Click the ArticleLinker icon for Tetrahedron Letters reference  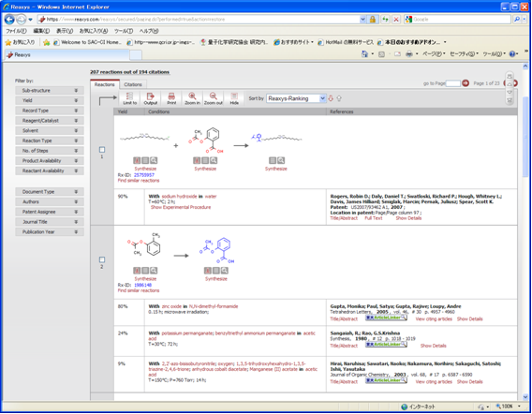386,318
